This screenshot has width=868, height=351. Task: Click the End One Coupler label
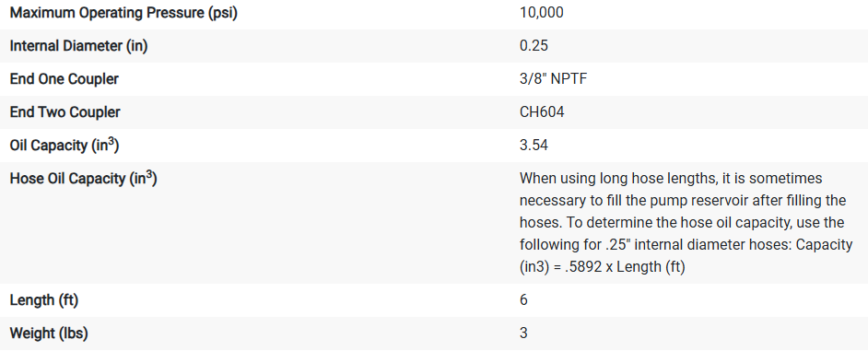tap(65, 79)
